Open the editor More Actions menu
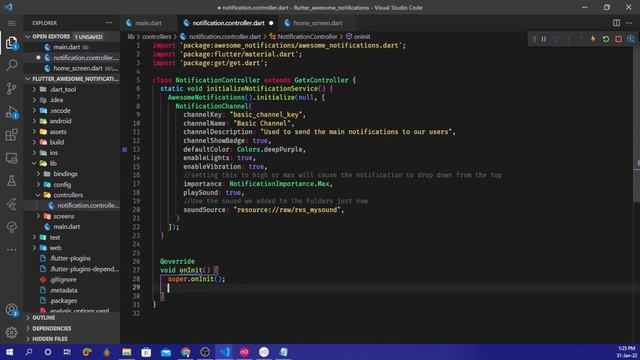This screenshot has width=640, height=360. click(629, 23)
